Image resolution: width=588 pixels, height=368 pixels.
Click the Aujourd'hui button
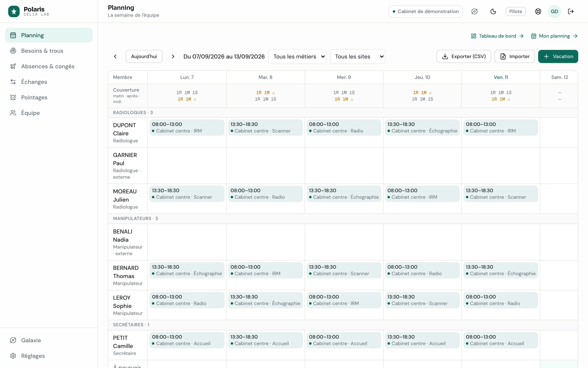coord(144,56)
